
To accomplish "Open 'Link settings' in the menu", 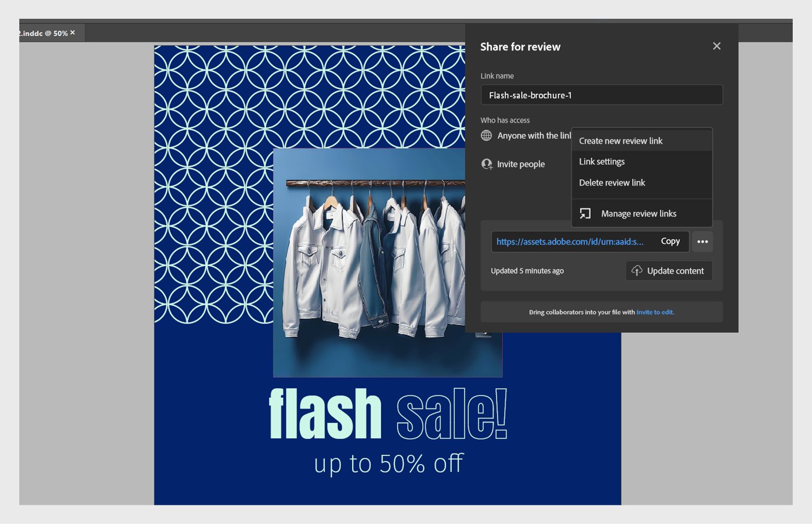I will [x=602, y=161].
